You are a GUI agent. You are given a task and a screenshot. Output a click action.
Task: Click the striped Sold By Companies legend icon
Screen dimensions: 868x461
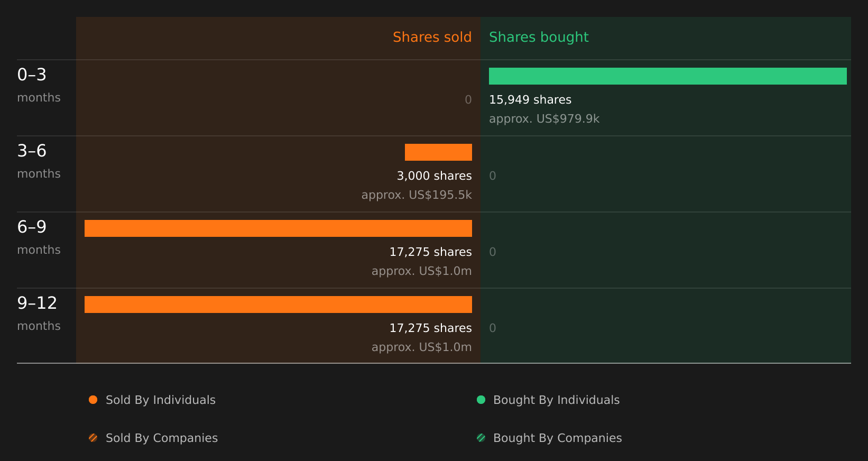(x=93, y=438)
